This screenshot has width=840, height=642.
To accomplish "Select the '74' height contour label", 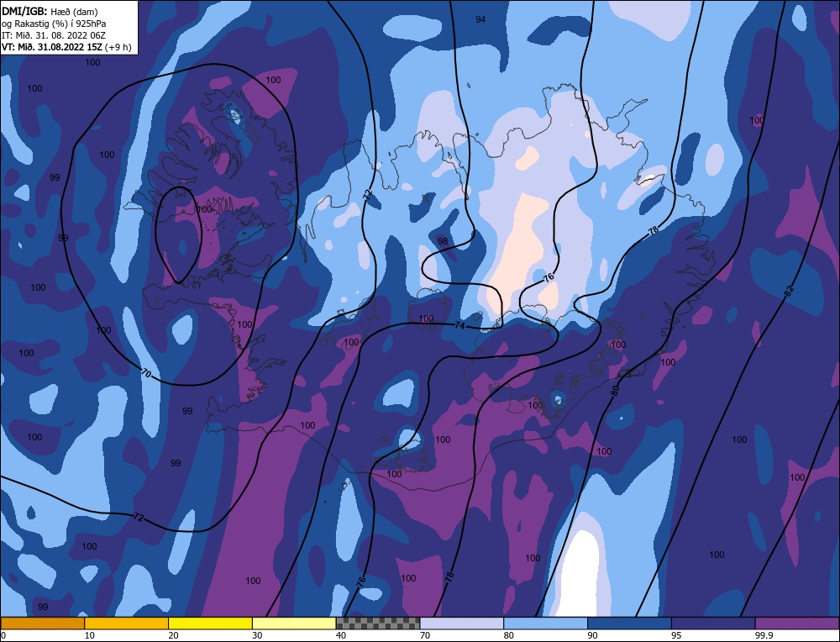I will 459,325.
